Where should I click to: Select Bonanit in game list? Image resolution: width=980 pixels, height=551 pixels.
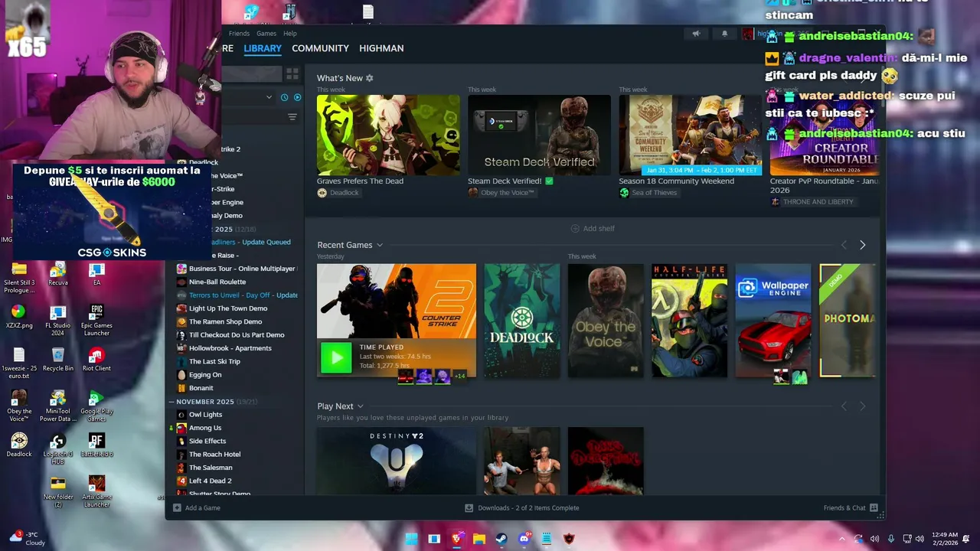tap(194, 388)
